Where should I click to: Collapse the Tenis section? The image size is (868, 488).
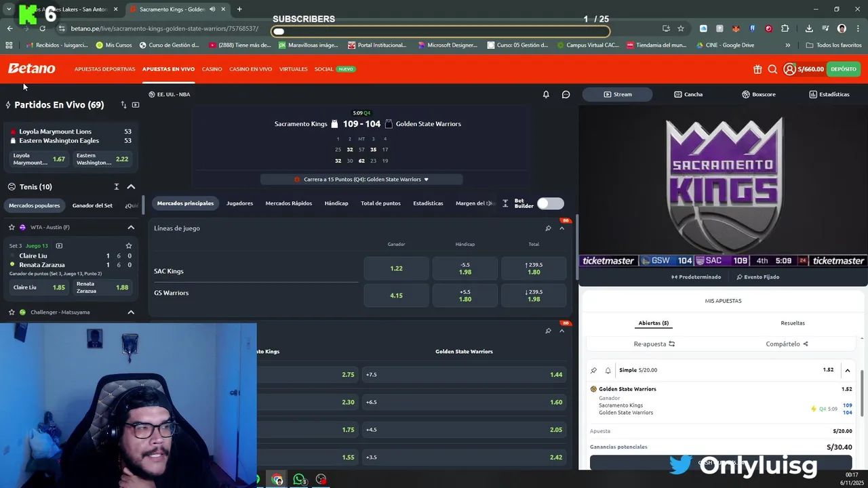click(131, 187)
